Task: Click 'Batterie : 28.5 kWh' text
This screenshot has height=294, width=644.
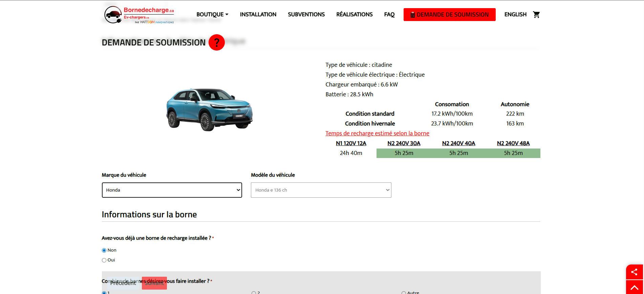Action: click(x=349, y=94)
